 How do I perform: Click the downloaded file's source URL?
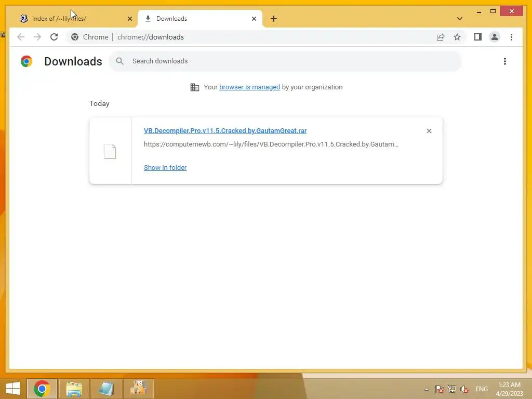pos(271,144)
